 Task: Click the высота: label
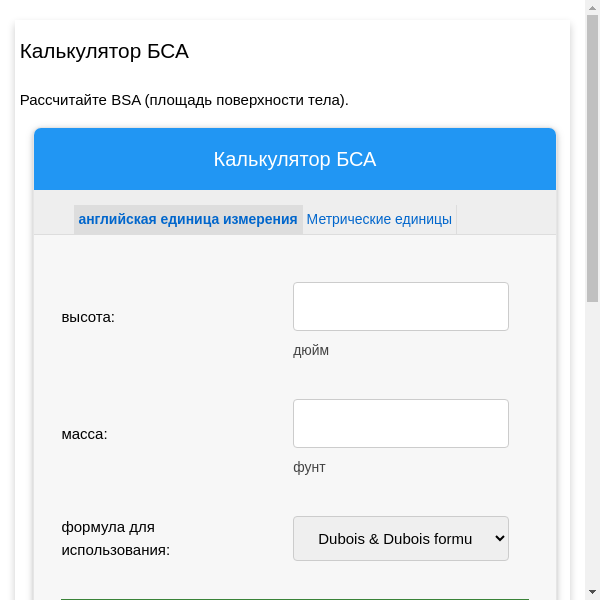point(88,317)
